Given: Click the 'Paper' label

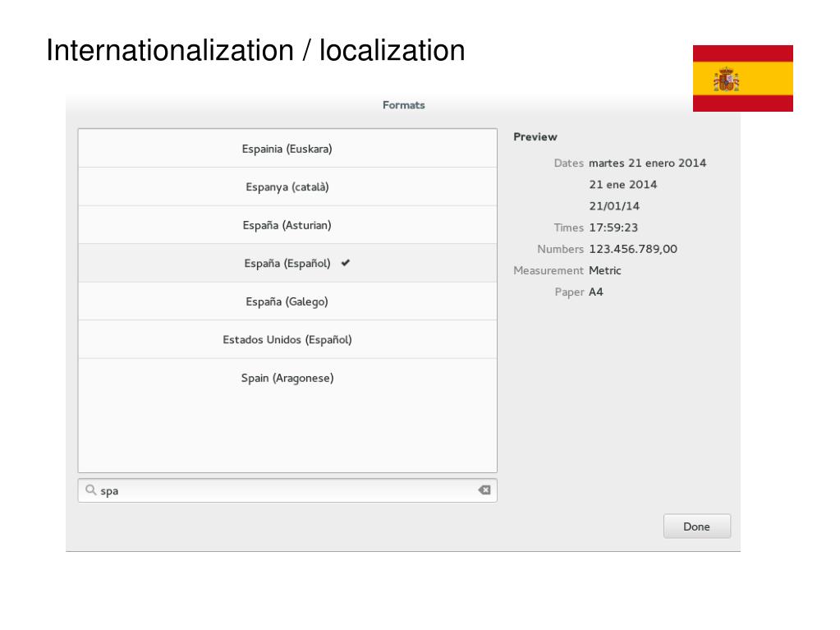Looking at the screenshot, I should (570, 292).
